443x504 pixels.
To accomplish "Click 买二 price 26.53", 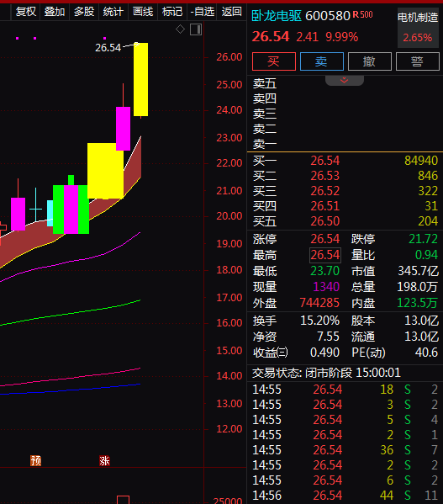I will [324, 176].
